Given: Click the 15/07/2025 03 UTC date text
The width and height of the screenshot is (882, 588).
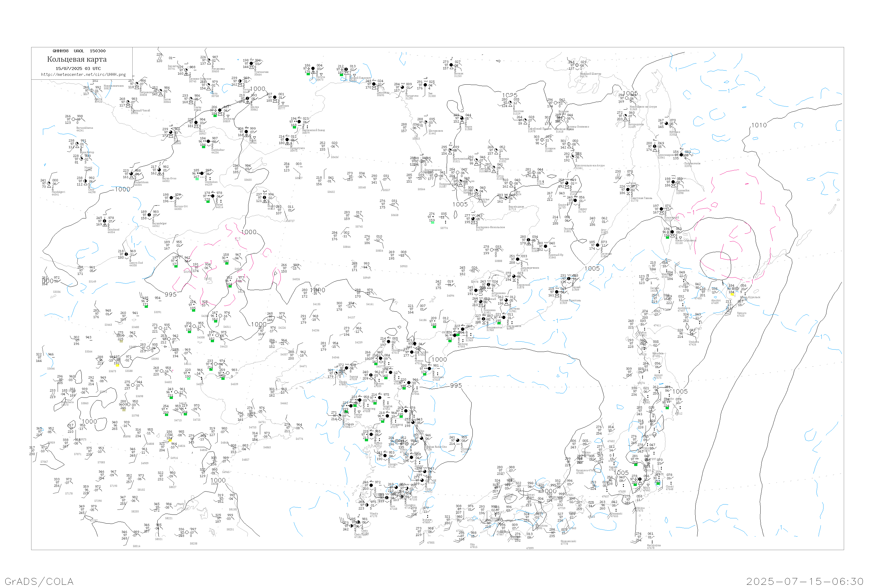Looking at the screenshot, I should coord(78,69).
